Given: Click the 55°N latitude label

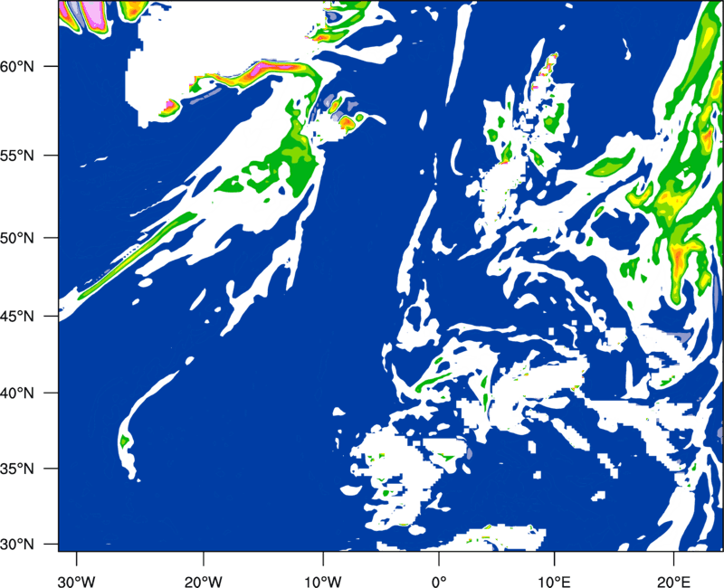Looking at the screenshot, I should 17,156.
